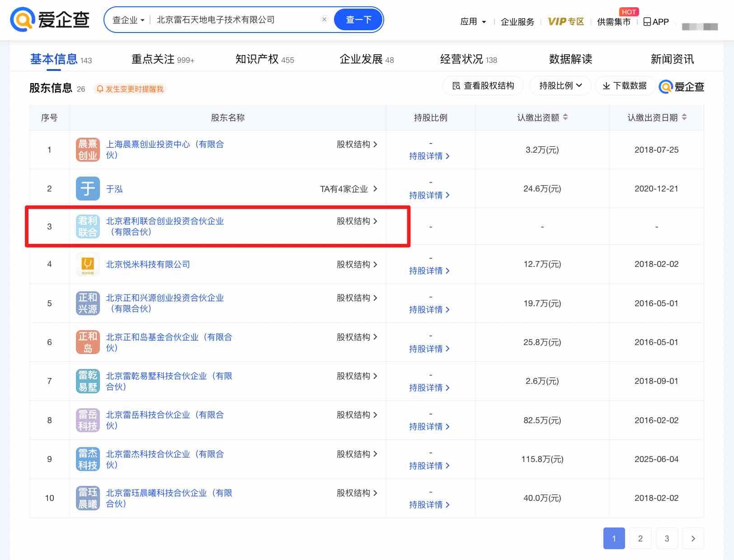Click the 115.8万(元) amount cell
The image size is (734, 560).
[542, 459]
